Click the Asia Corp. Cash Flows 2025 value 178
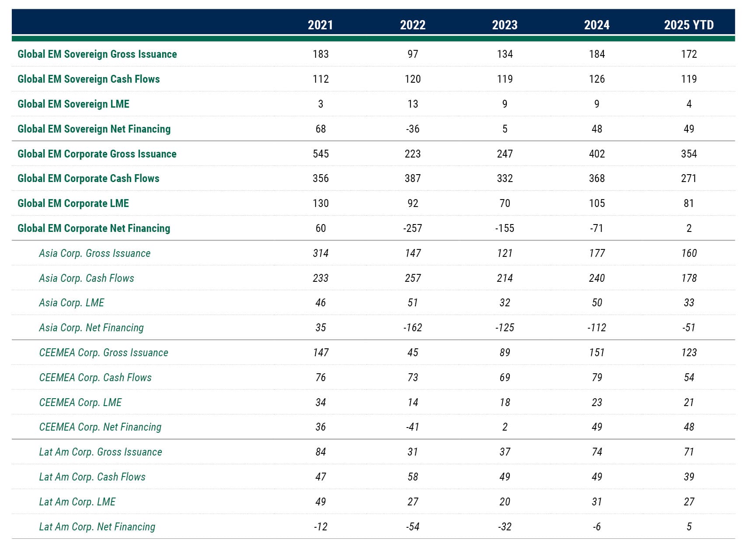Image resolution: width=756 pixels, height=547 pixels. (689, 278)
